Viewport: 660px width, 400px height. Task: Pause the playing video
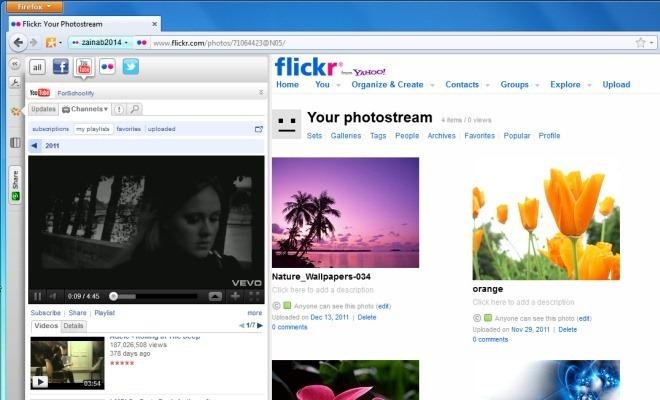tap(38, 296)
